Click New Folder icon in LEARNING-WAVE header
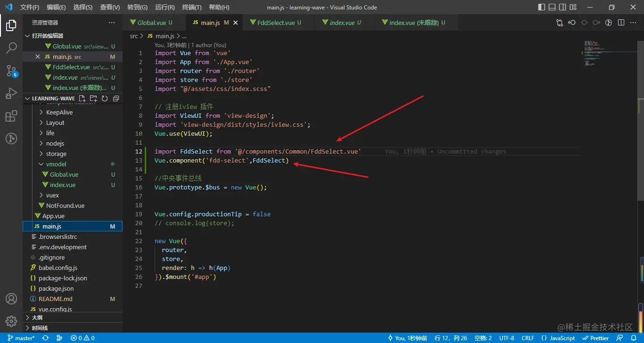The width and height of the screenshot is (644, 343). 93,98
